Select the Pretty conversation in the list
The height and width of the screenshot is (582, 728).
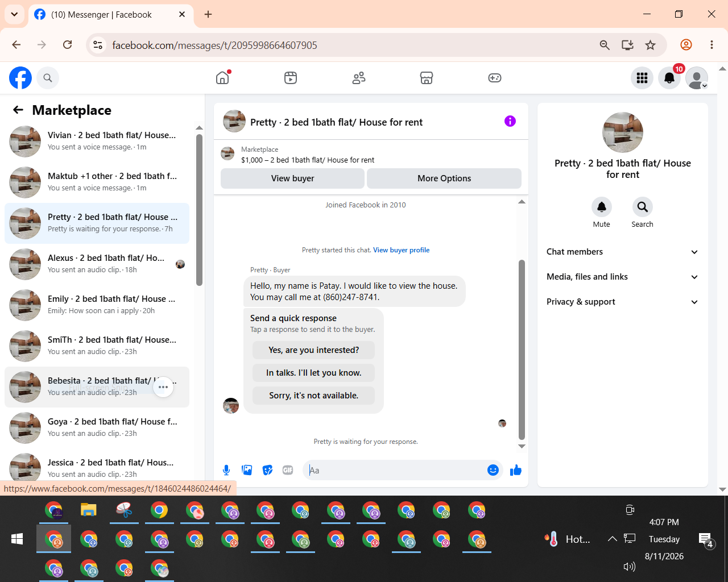click(x=97, y=223)
